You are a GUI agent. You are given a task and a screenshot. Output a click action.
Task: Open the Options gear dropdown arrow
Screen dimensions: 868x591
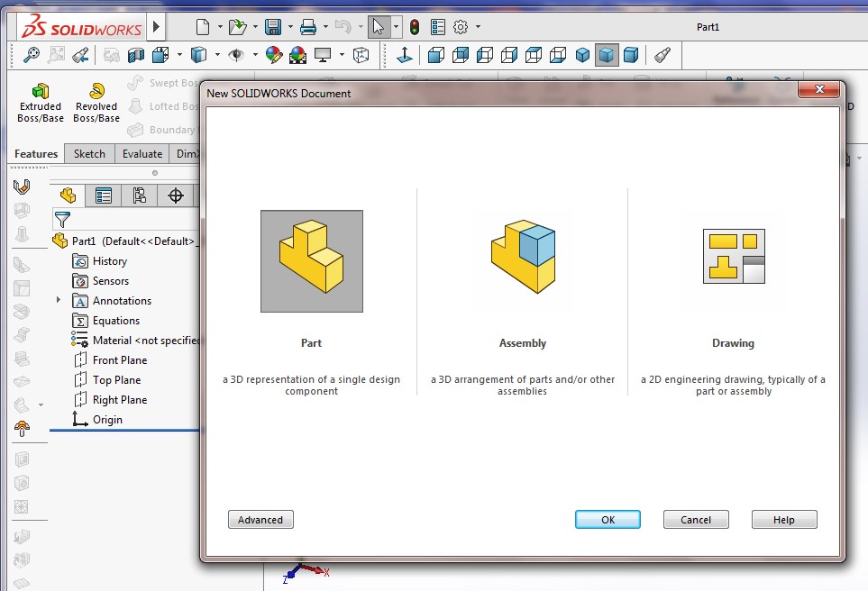tap(478, 26)
